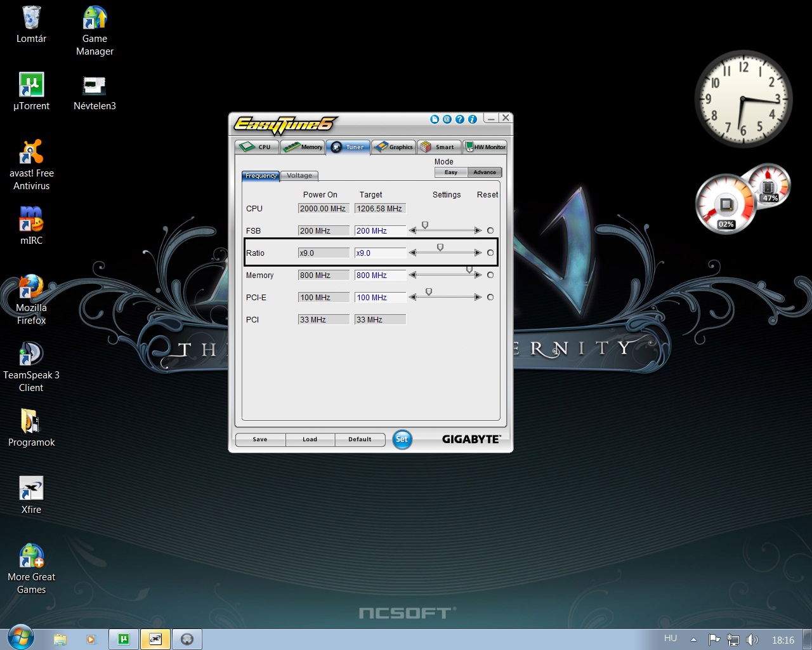
Task: Click the Load button
Action: point(310,439)
